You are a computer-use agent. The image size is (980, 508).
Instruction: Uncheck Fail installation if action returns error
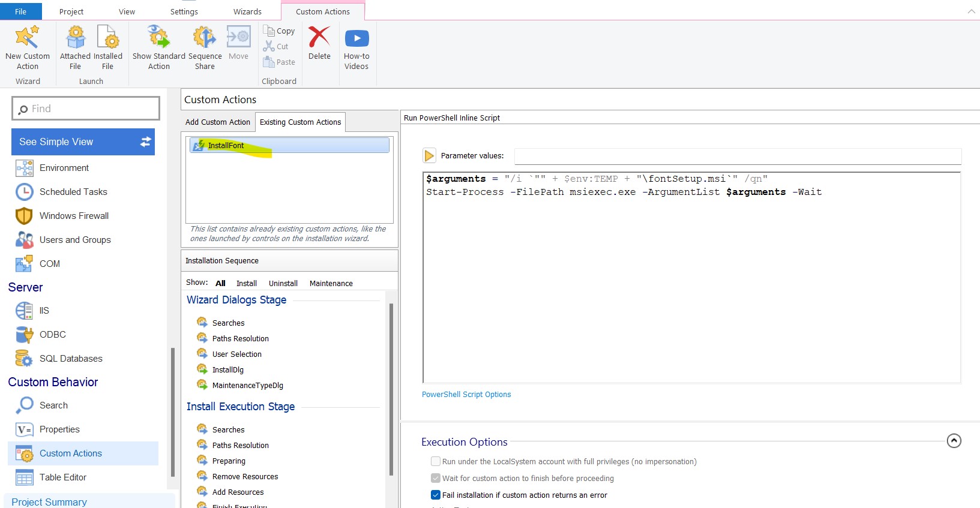point(436,495)
